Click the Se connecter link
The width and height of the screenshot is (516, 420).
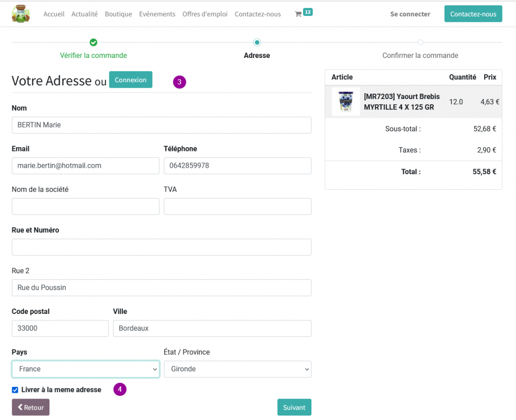pyautogui.click(x=410, y=14)
